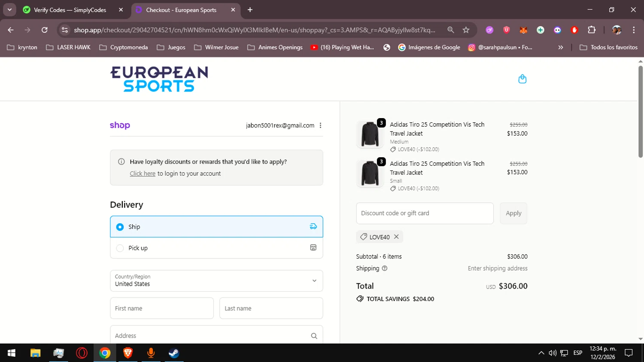
Task: Click the European Sports logo
Action: [x=159, y=79]
